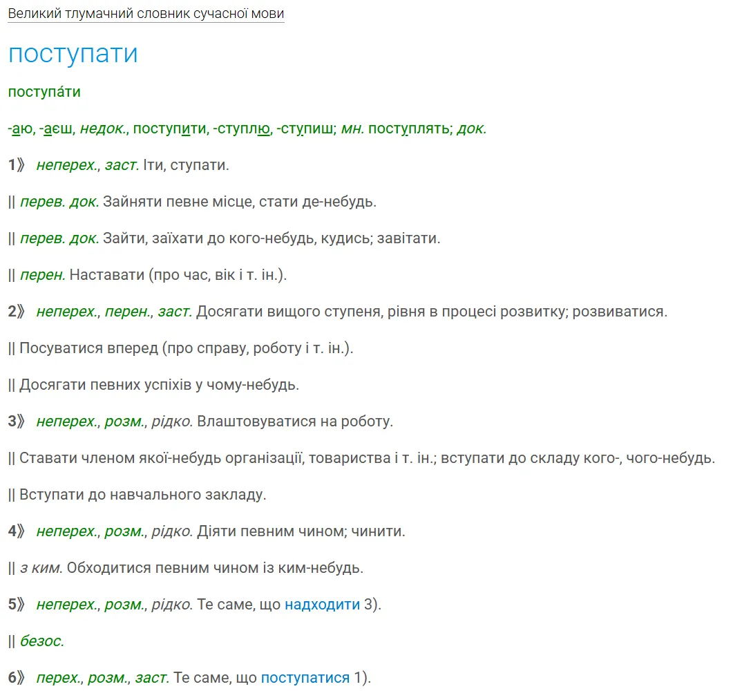733x700 pixels.
Task: Click the sense 6 number marker
Action: (x=17, y=677)
